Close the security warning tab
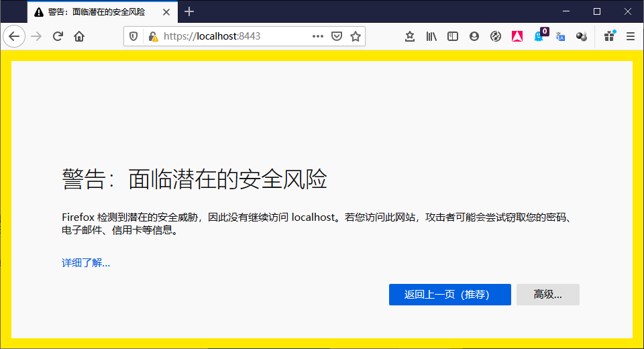Viewport: 644px width, 349px height. pyautogui.click(x=166, y=12)
